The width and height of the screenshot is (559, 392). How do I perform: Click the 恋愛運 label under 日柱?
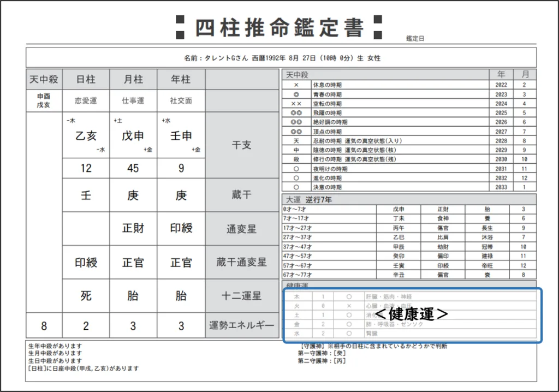[x=86, y=100]
